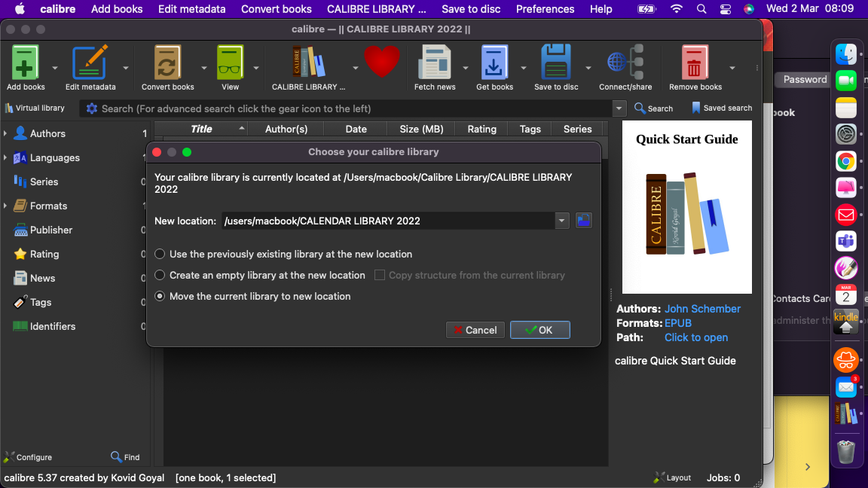Open the Edit metadata tool

click(x=90, y=63)
